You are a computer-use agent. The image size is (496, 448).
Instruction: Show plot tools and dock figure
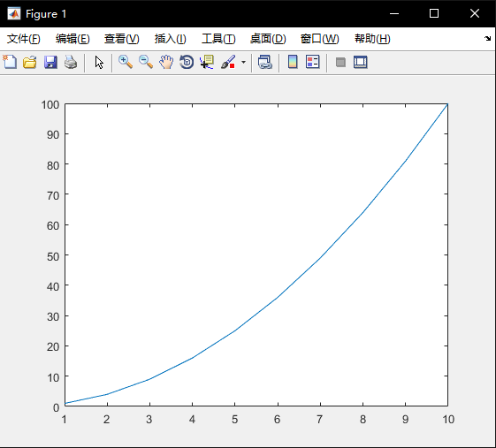click(361, 62)
